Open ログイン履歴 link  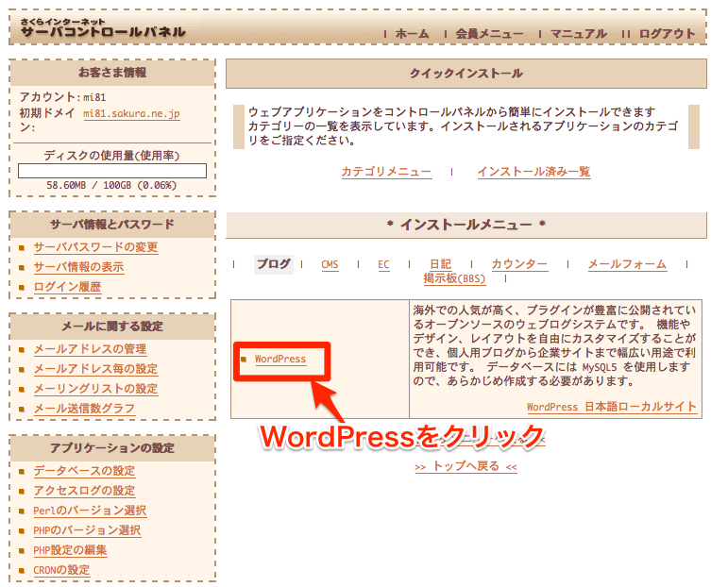click(x=67, y=287)
